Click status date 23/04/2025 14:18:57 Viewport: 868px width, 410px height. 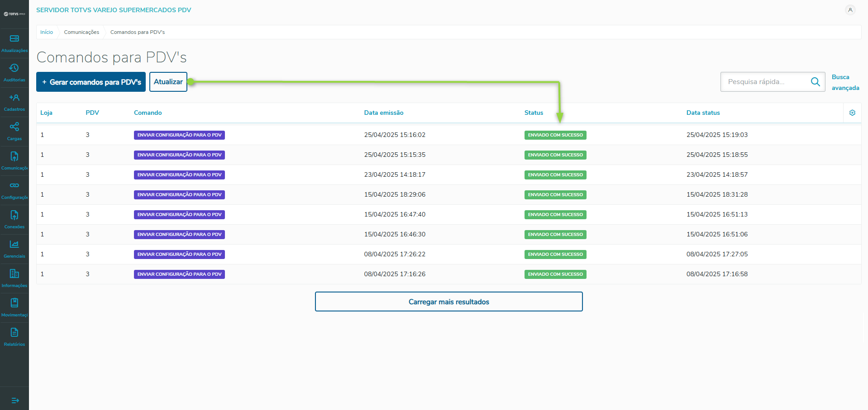point(717,175)
